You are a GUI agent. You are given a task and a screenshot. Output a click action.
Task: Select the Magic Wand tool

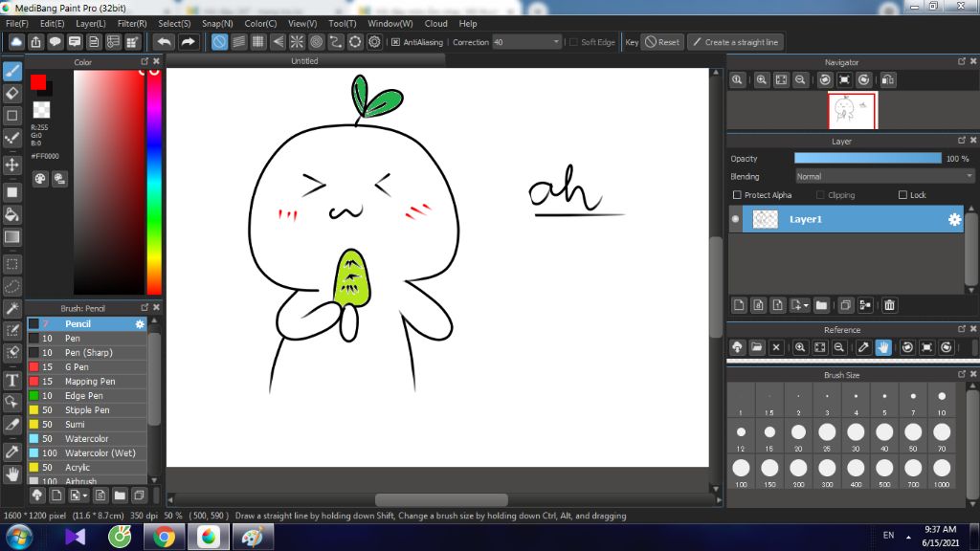coord(12,309)
